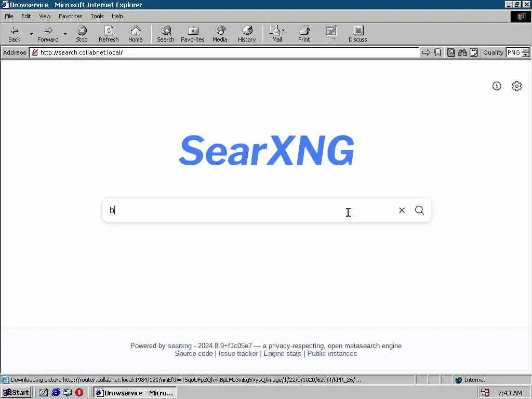This screenshot has width=532, height=399.
Task: Open the Public instances link
Action: (x=332, y=353)
